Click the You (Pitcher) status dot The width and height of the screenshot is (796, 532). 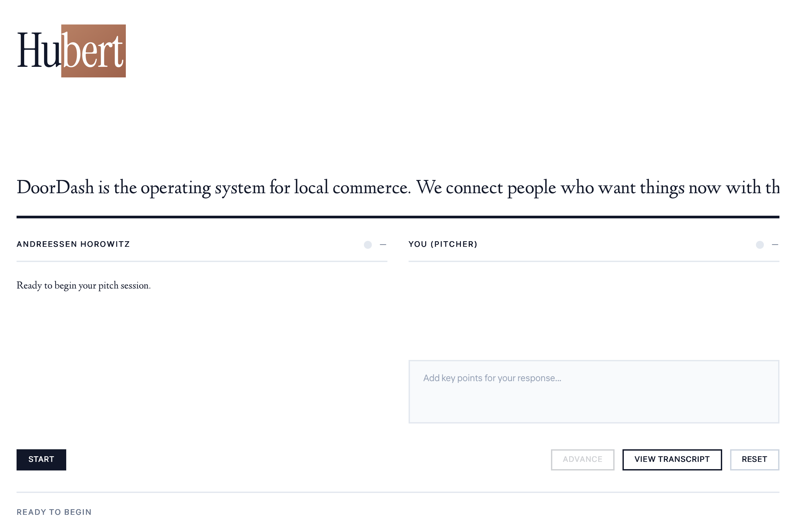point(760,244)
